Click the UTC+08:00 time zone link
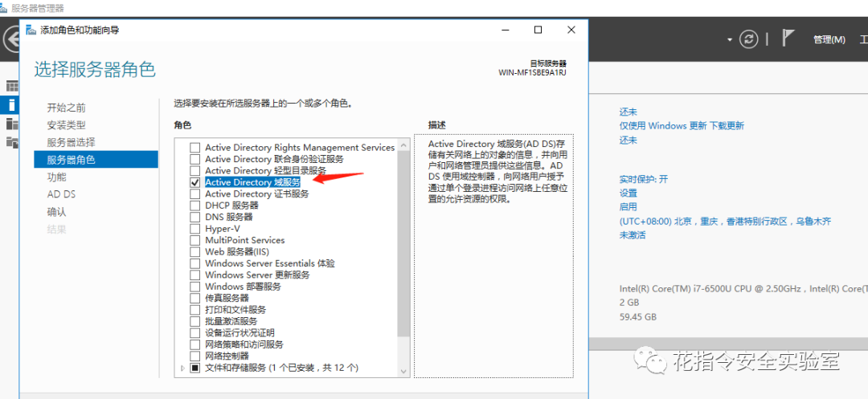The width and height of the screenshot is (868, 399). tap(725, 221)
